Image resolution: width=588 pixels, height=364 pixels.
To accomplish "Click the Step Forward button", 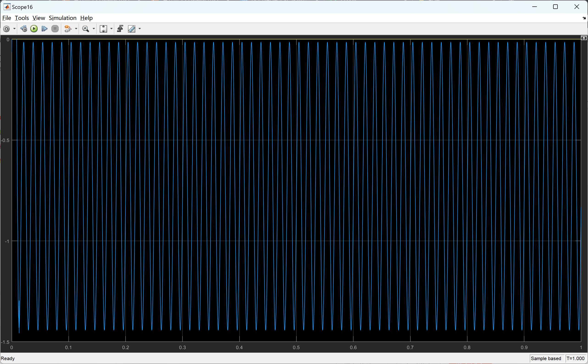I will [44, 29].
